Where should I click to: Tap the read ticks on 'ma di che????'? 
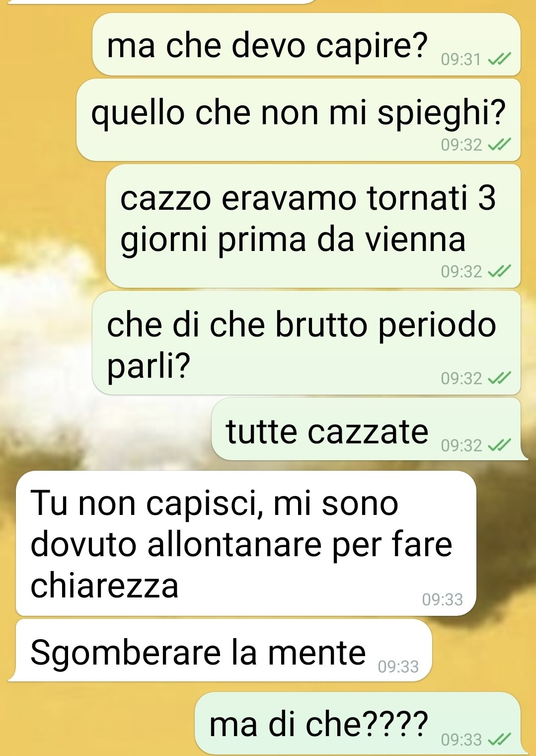pos(499,740)
